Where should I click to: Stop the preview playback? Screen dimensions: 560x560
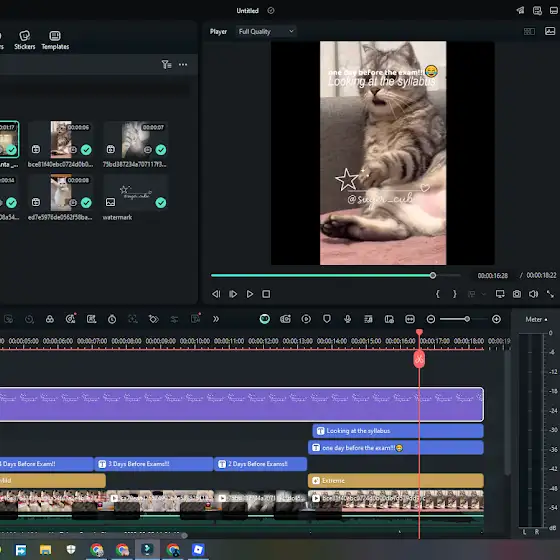tap(266, 294)
